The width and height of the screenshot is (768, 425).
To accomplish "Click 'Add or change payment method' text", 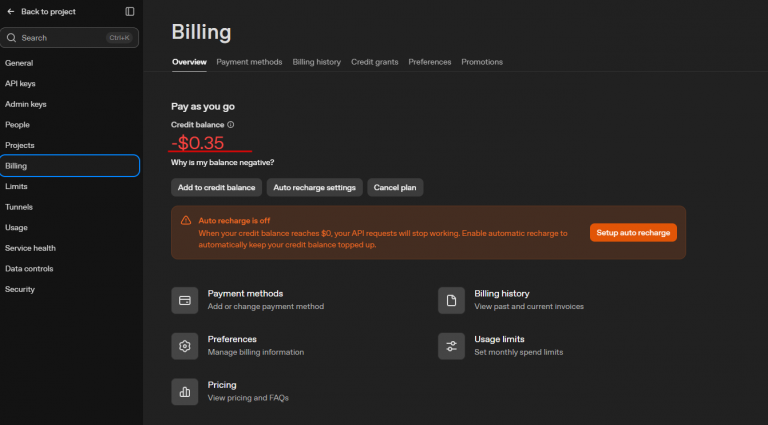I will 265,307.
